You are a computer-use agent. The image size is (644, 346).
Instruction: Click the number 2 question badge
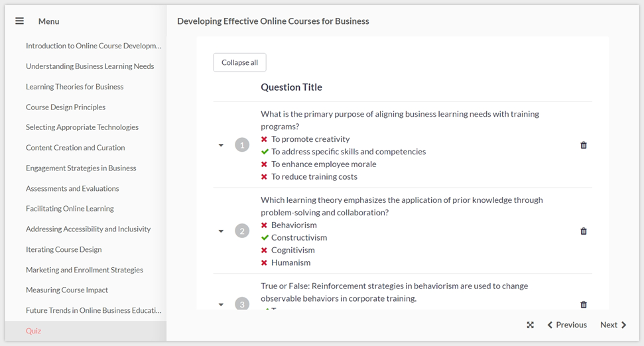242,231
